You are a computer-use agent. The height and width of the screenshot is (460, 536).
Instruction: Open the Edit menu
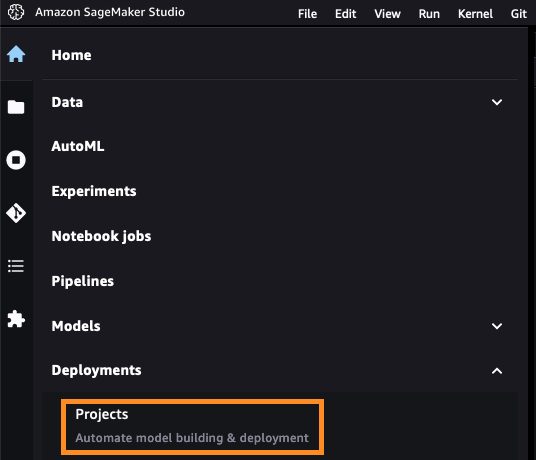pos(346,14)
